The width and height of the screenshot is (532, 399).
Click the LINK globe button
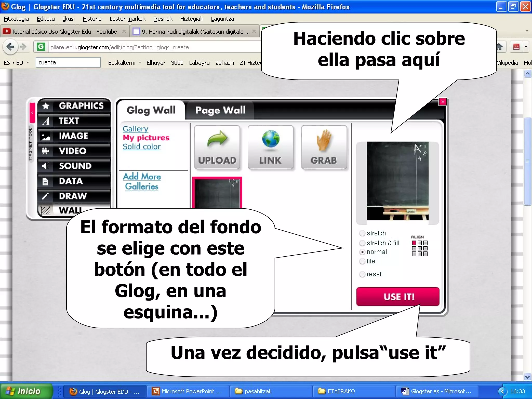click(x=270, y=147)
